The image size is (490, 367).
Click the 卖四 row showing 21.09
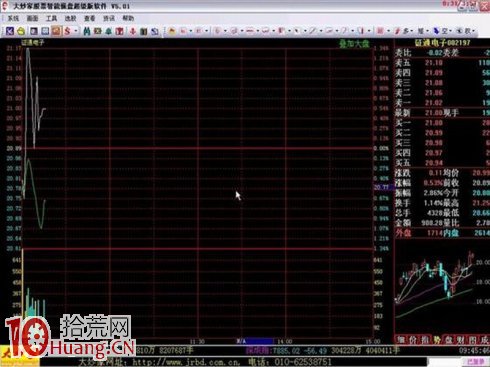(x=442, y=73)
